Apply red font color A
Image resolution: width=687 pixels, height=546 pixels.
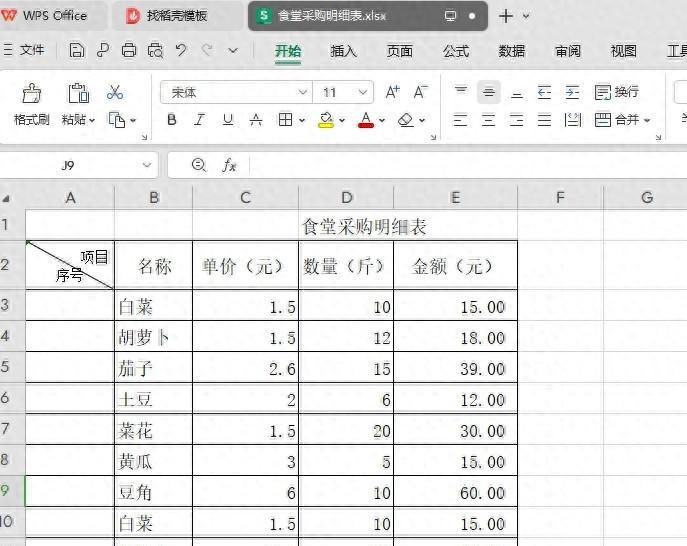pyautogui.click(x=366, y=120)
